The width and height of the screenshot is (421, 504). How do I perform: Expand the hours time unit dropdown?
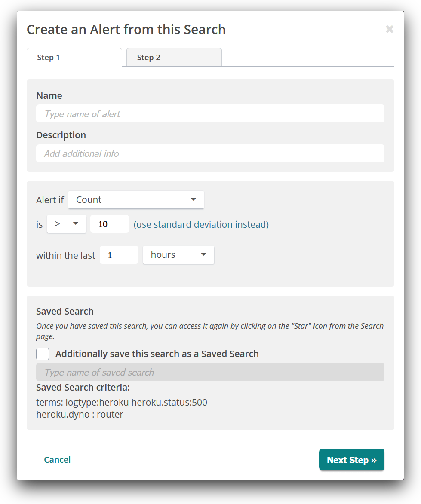178,255
